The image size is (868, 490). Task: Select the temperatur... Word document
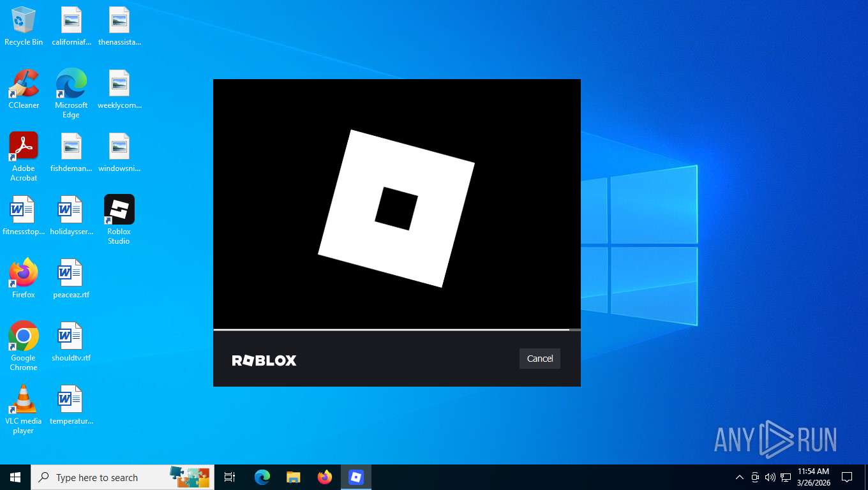71,405
